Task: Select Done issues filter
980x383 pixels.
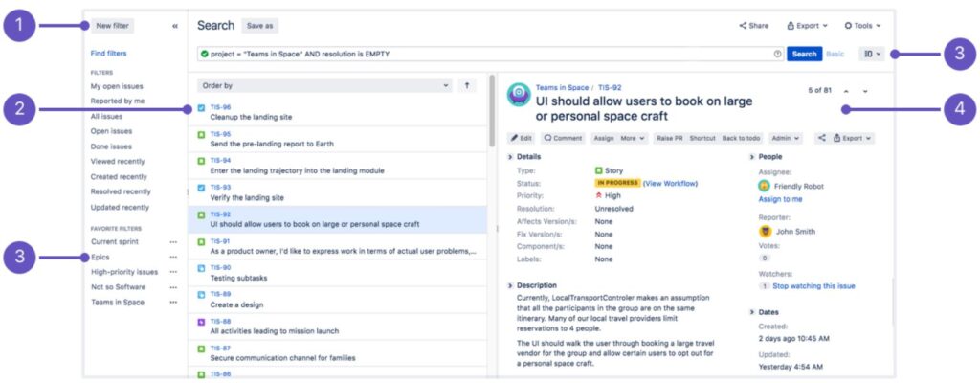Action: (x=111, y=146)
